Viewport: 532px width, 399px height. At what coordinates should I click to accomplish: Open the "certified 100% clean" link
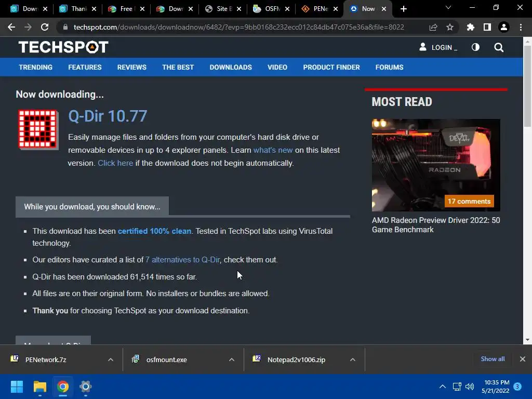tap(154, 231)
